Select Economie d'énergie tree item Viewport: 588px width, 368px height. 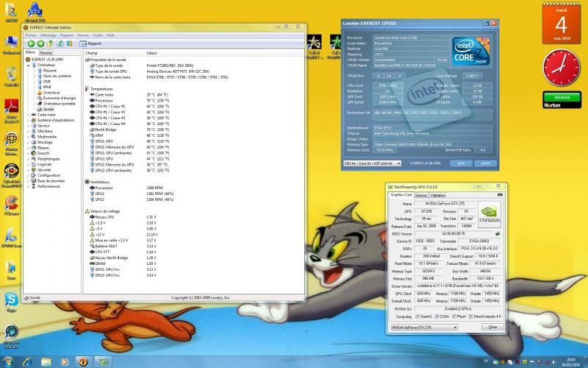(x=59, y=98)
